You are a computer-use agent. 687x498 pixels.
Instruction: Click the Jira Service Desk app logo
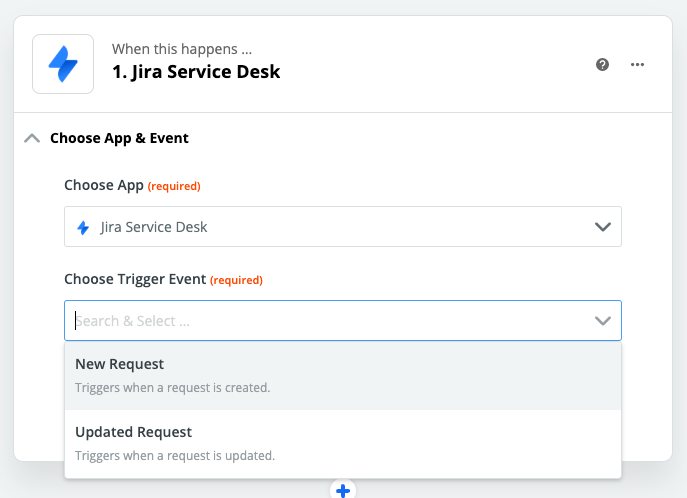[63, 64]
